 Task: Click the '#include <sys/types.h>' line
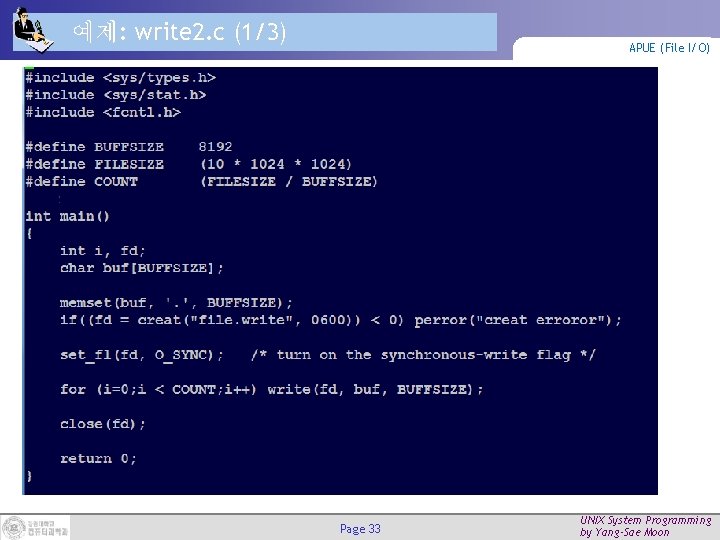tap(120, 78)
